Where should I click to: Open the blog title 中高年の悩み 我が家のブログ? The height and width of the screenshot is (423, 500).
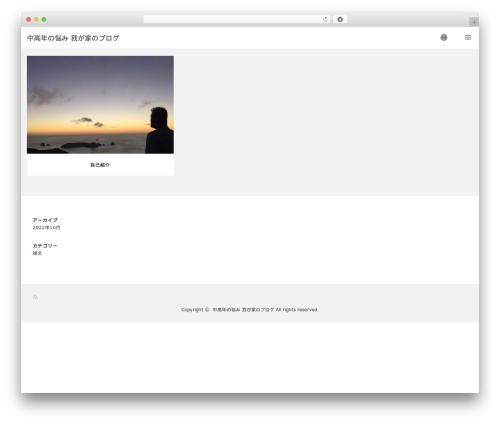(x=73, y=38)
